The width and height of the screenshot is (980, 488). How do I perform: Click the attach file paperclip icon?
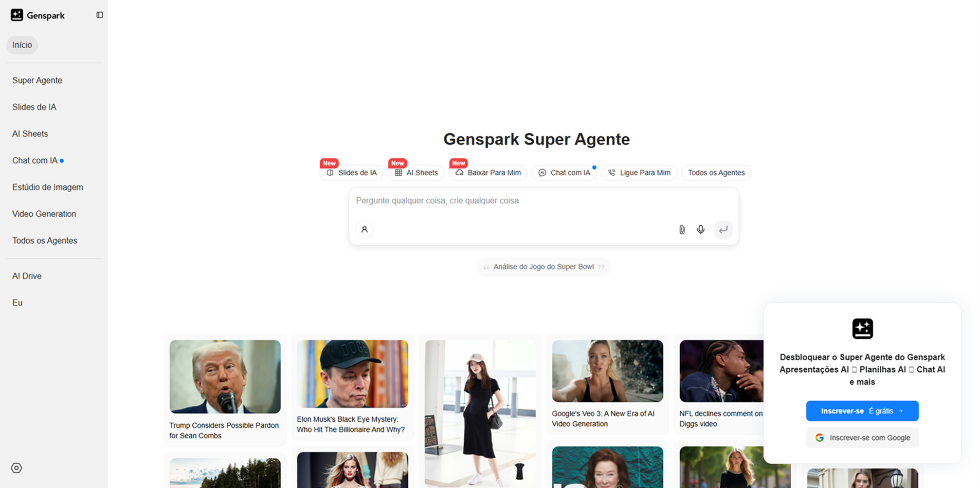click(682, 230)
